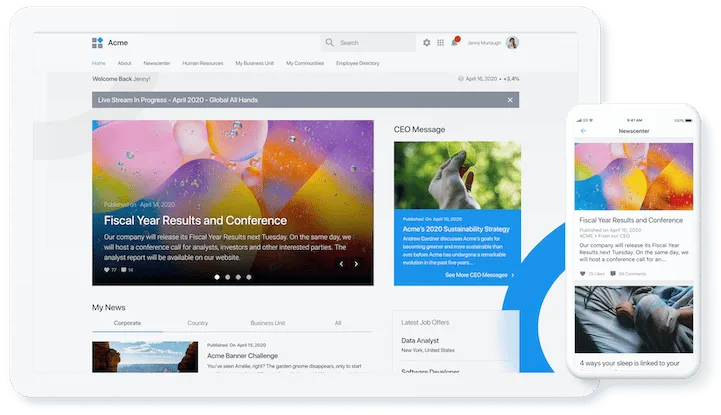721x415 pixels.
Task: Open the Employee Directory menu item
Action: [x=358, y=63]
